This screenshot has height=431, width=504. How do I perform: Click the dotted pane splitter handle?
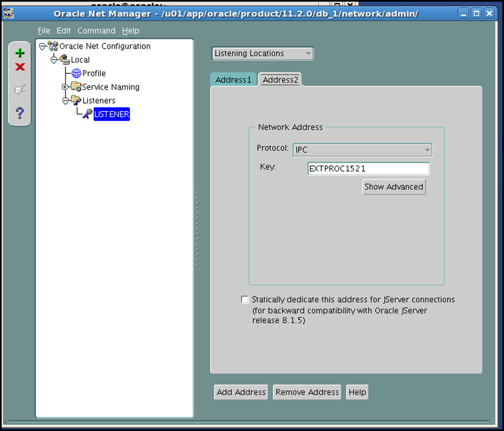coord(197,229)
